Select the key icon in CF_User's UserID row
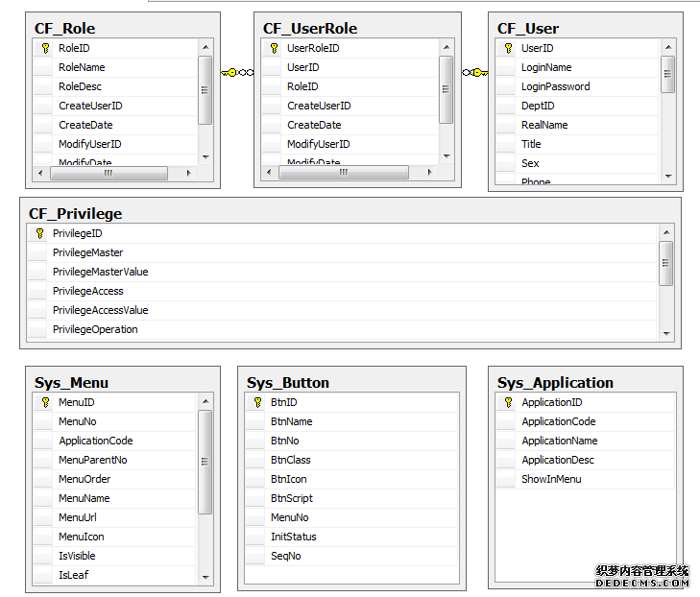This screenshot has height=597, width=700. pos(508,48)
